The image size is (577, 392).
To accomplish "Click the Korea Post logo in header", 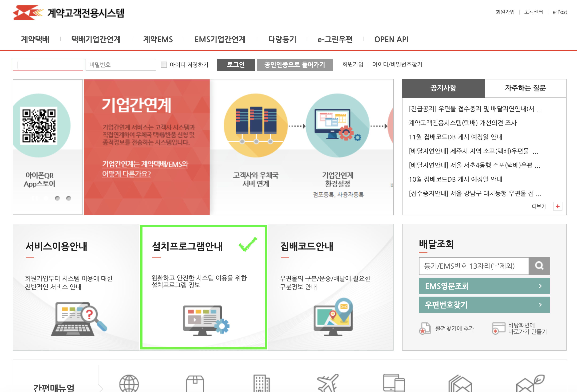I will click(x=28, y=13).
